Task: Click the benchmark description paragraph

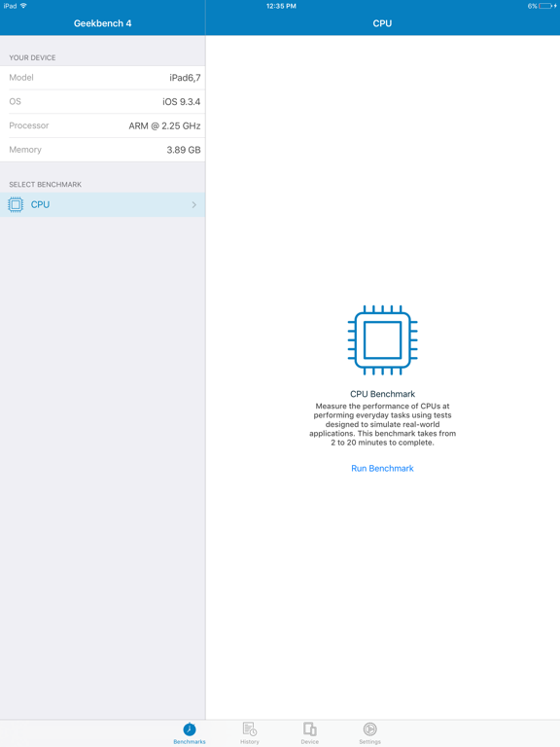Action: point(382,424)
